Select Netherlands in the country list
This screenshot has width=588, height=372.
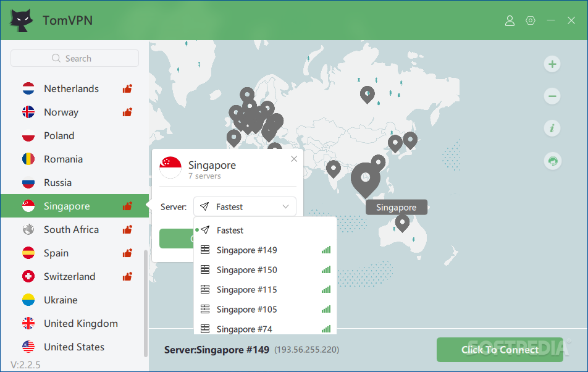pyautogui.click(x=75, y=88)
